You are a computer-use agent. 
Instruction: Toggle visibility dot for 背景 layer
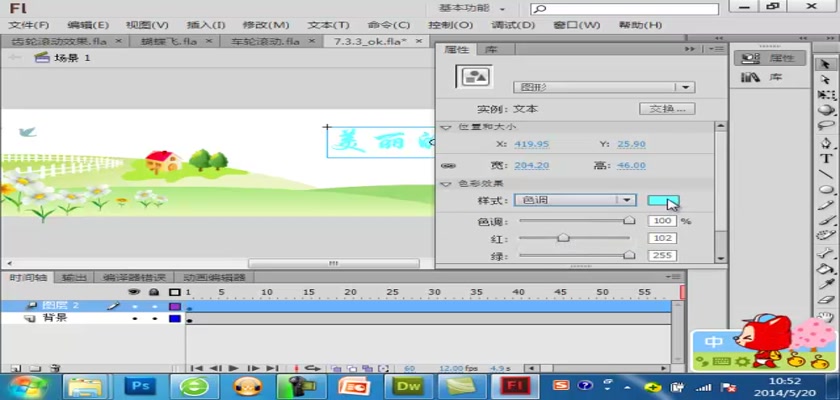(135, 319)
